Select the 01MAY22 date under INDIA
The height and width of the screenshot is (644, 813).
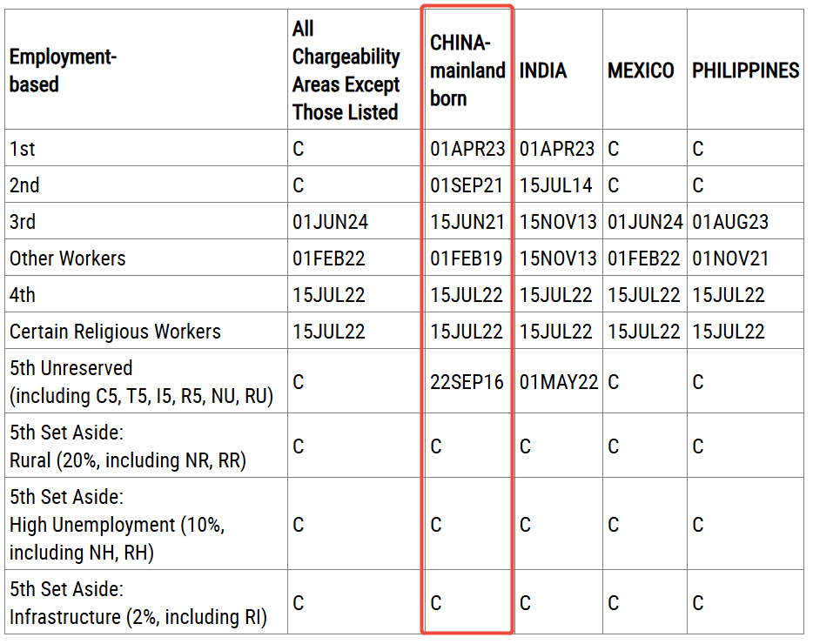point(559,382)
